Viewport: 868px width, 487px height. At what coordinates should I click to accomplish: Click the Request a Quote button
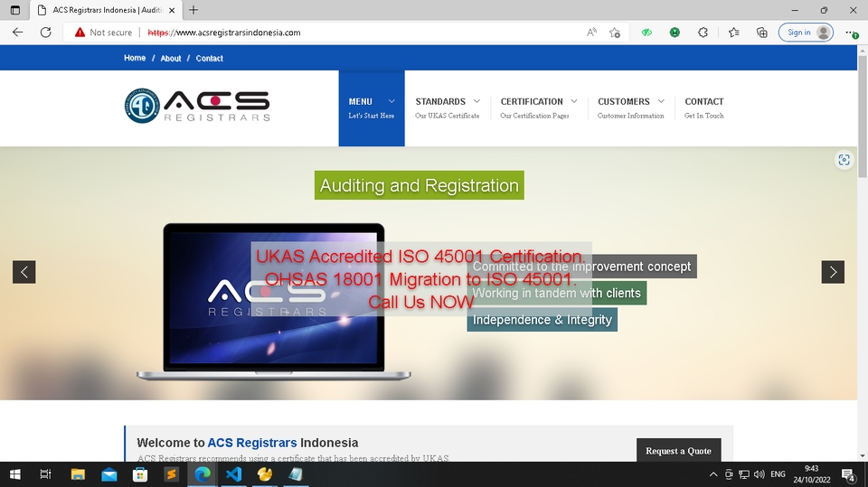679,451
